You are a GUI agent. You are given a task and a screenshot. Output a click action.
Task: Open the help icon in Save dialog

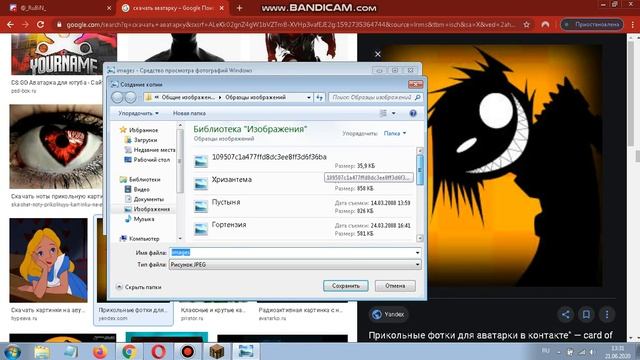point(413,113)
